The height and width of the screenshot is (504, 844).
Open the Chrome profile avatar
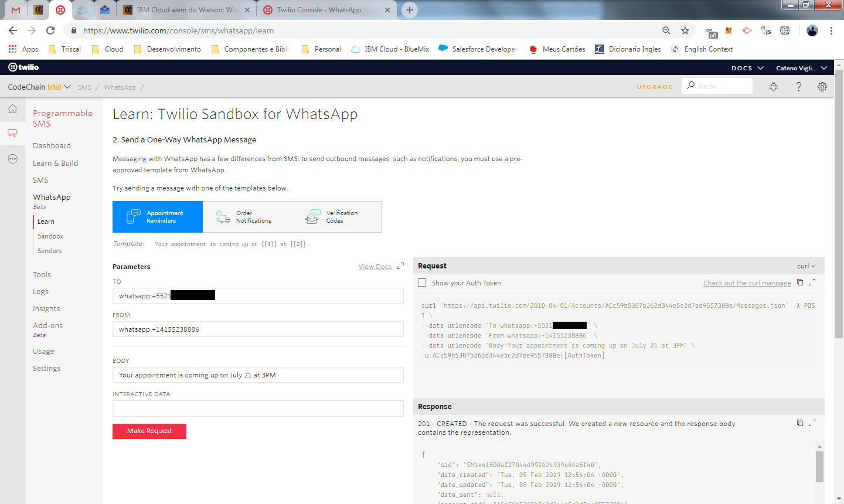click(812, 30)
